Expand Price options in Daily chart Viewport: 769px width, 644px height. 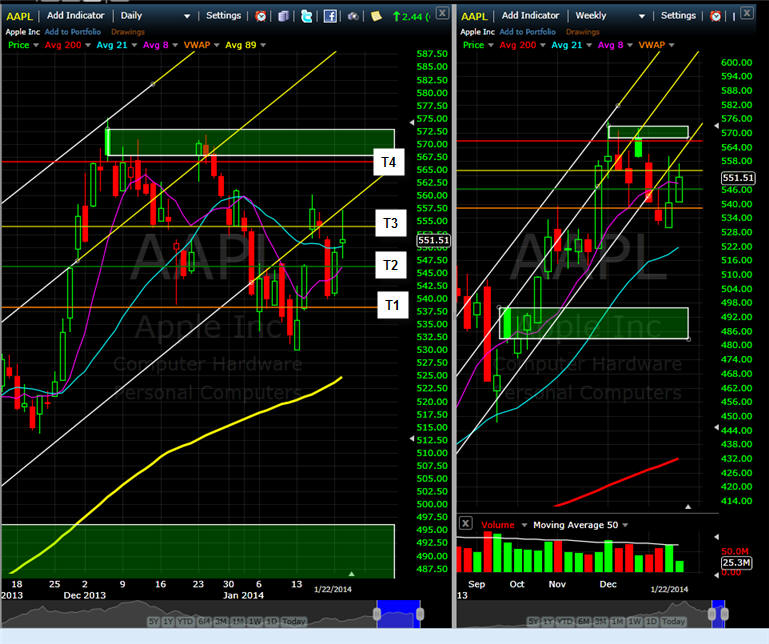click(36, 45)
